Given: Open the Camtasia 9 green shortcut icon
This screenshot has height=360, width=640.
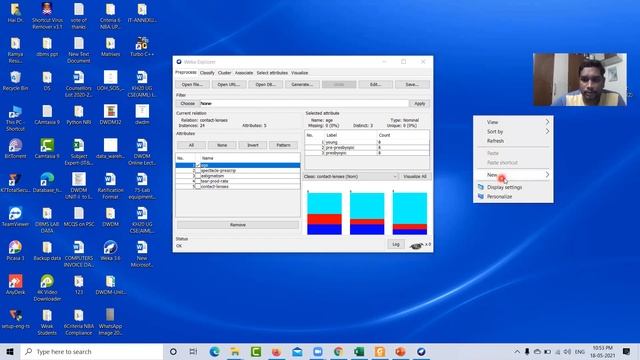Looking at the screenshot, I should tap(47, 149).
